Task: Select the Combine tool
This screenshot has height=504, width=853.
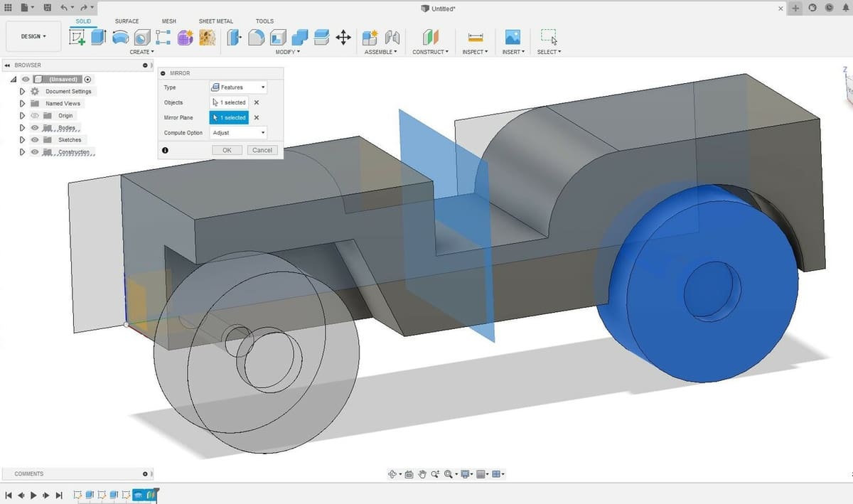Action: click(300, 37)
